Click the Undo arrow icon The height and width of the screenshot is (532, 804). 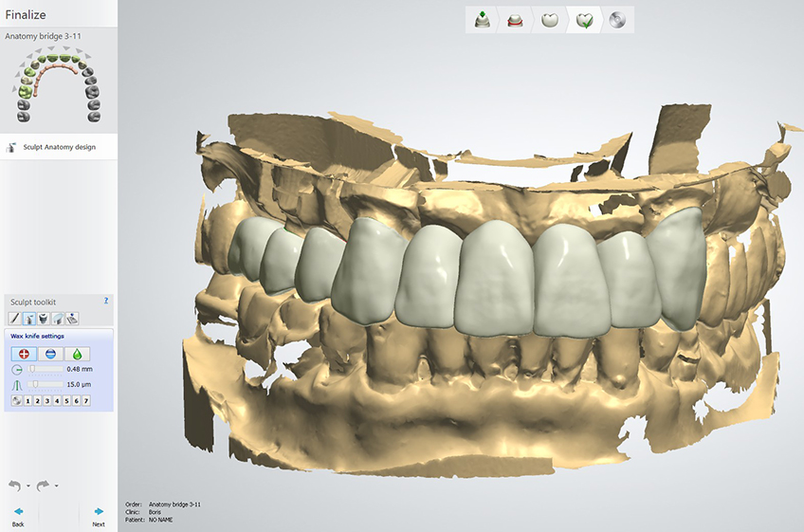pyautogui.click(x=13, y=486)
